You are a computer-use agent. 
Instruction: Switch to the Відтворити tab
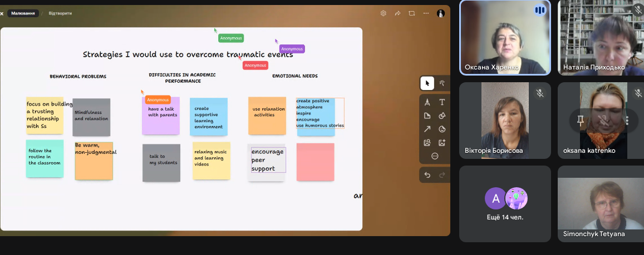click(60, 13)
